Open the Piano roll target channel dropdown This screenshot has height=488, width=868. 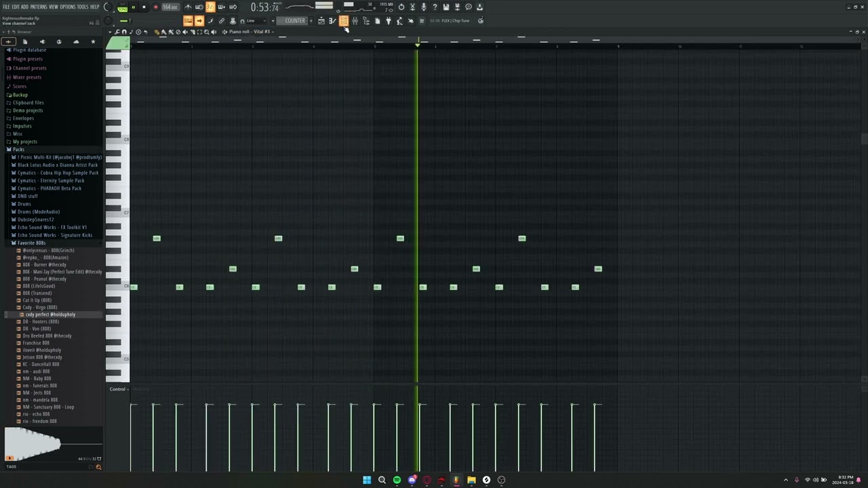pyautogui.click(x=250, y=31)
